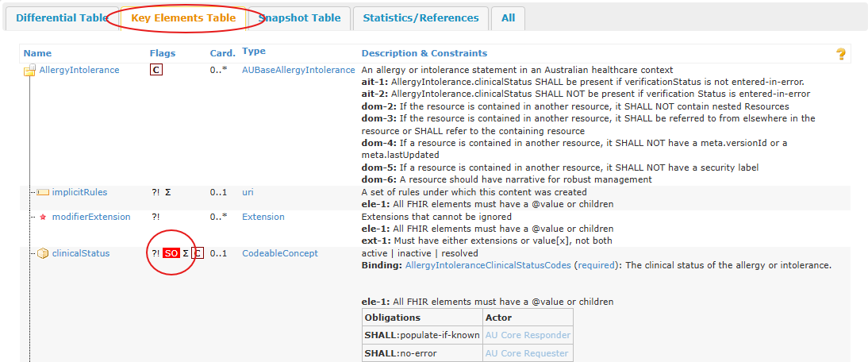The height and width of the screenshot is (362, 868).
Task: Click the CodeableConcept type link
Action: click(x=279, y=254)
